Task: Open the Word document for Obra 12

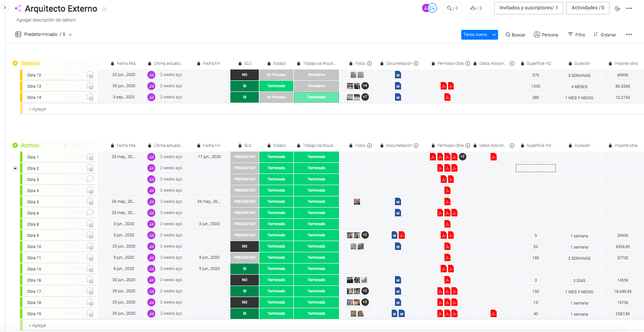Action: [398, 75]
